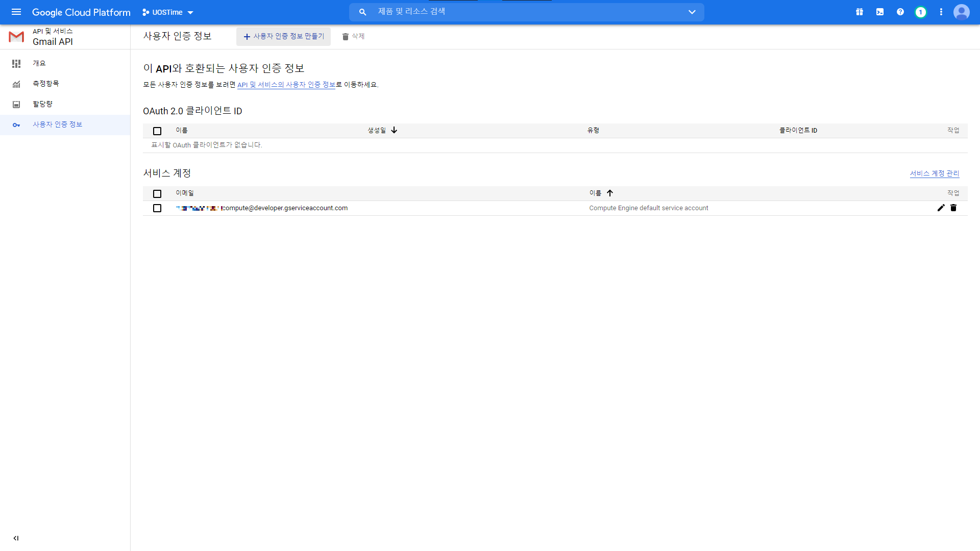Open 서비스 계정 관리 link
Screen dimensions: 980x551
[934, 173]
